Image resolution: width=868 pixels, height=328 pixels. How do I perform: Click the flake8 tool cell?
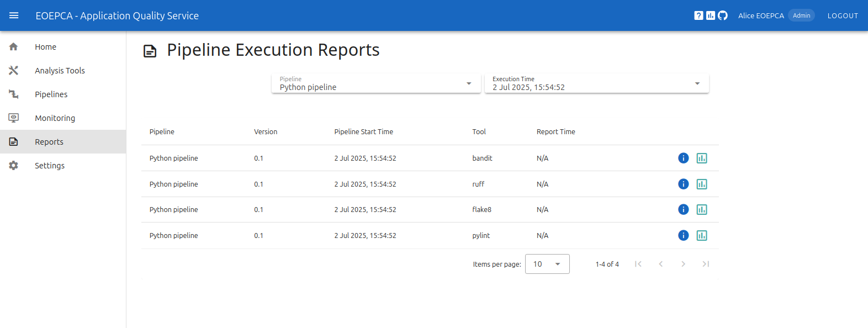tap(481, 209)
